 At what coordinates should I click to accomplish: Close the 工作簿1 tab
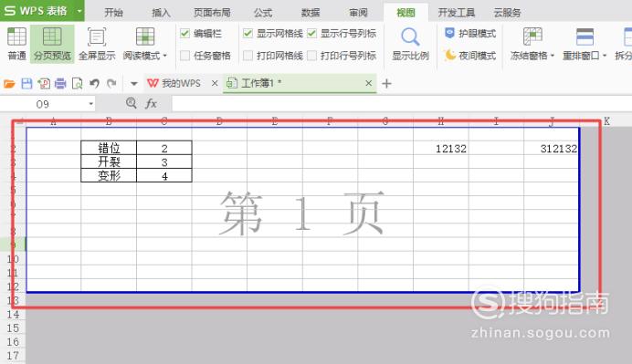[368, 83]
